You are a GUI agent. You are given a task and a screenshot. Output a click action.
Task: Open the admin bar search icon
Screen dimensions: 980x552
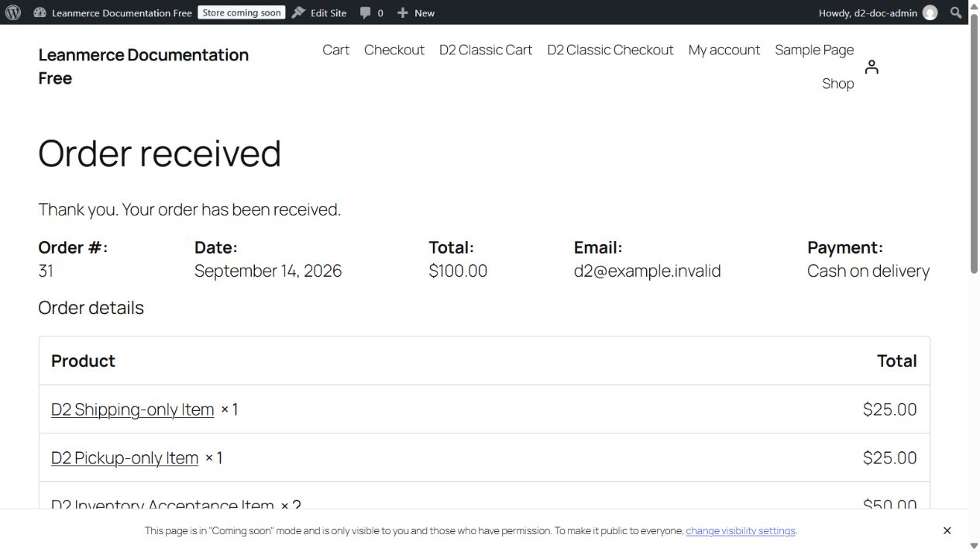pyautogui.click(x=956, y=12)
